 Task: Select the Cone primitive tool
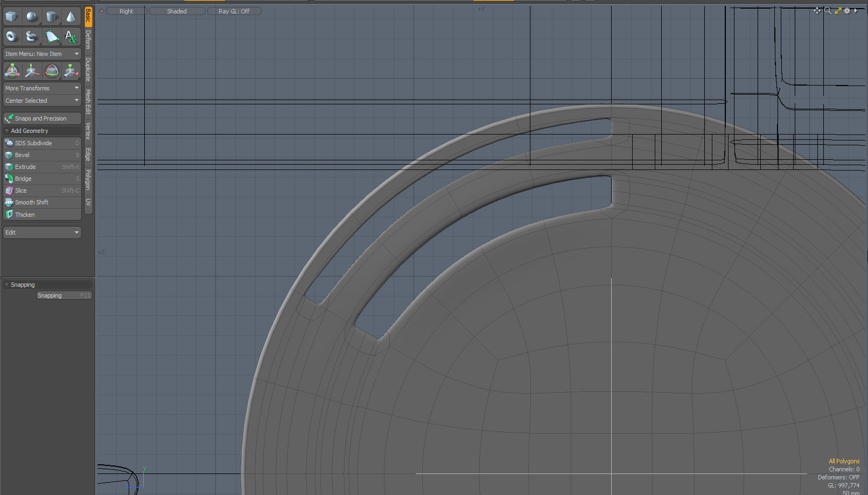pyautogui.click(x=71, y=17)
